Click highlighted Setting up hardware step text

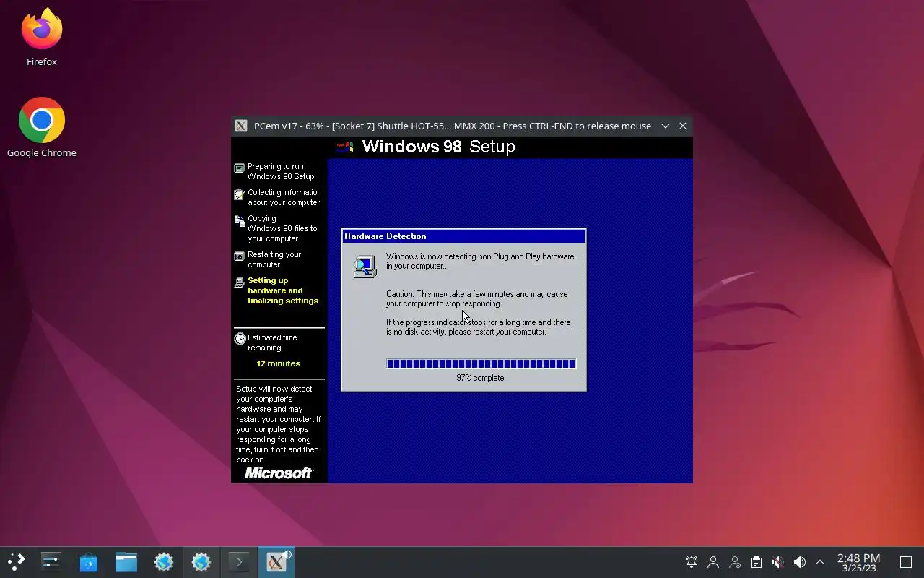[x=283, y=290]
